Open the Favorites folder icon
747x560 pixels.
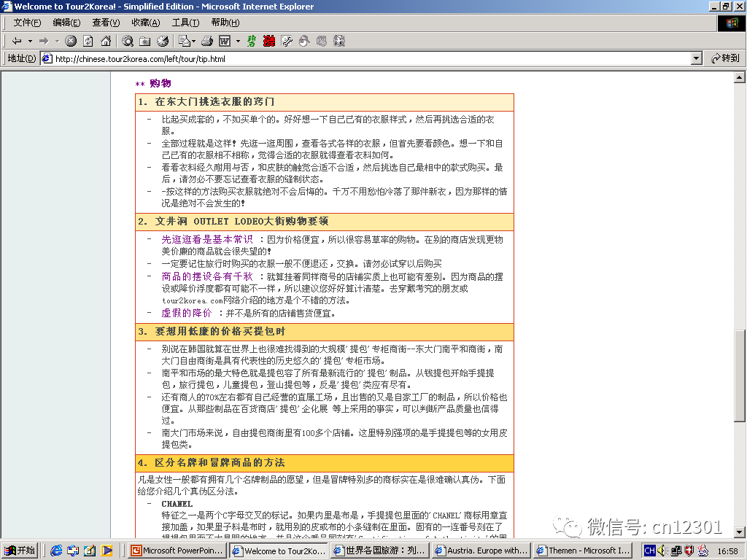pyautogui.click(x=145, y=41)
